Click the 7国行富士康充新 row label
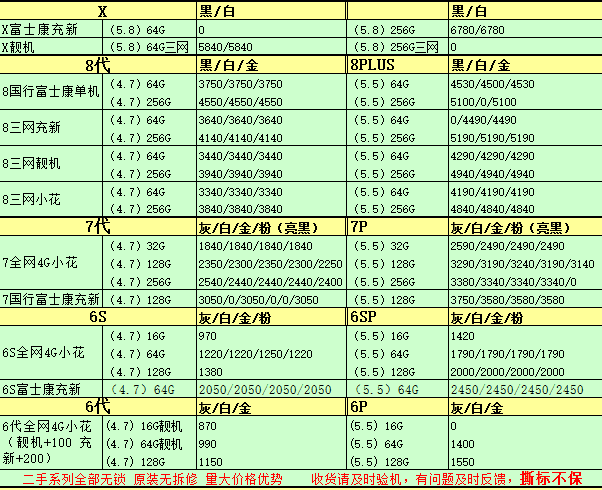This screenshot has height=490, width=602. click(51, 299)
